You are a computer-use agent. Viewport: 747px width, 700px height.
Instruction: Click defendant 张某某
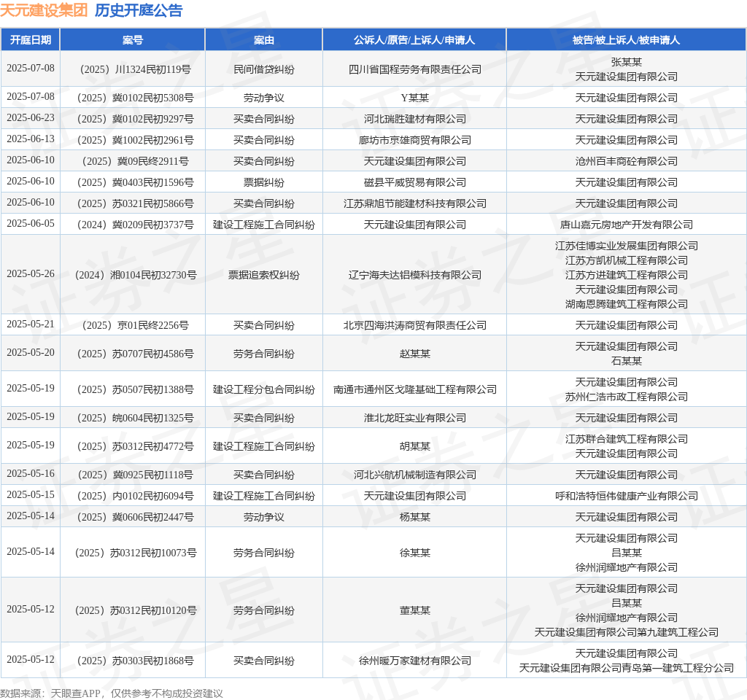pos(626,62)
